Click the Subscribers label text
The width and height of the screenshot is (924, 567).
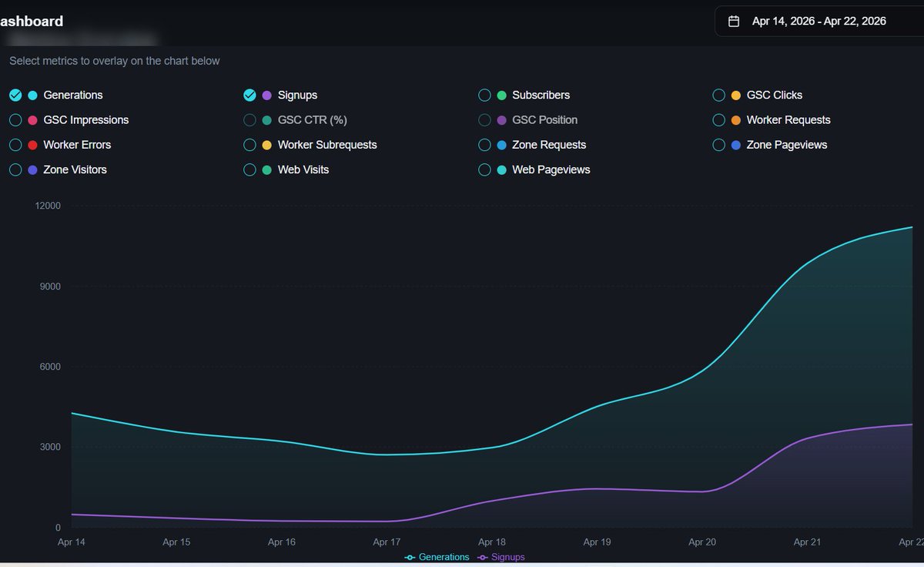click(541, 96)
